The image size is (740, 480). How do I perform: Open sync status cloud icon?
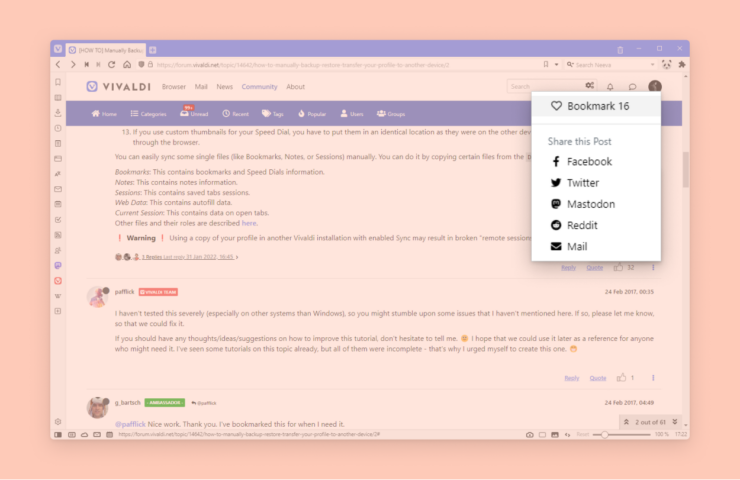tap(84, 435)
